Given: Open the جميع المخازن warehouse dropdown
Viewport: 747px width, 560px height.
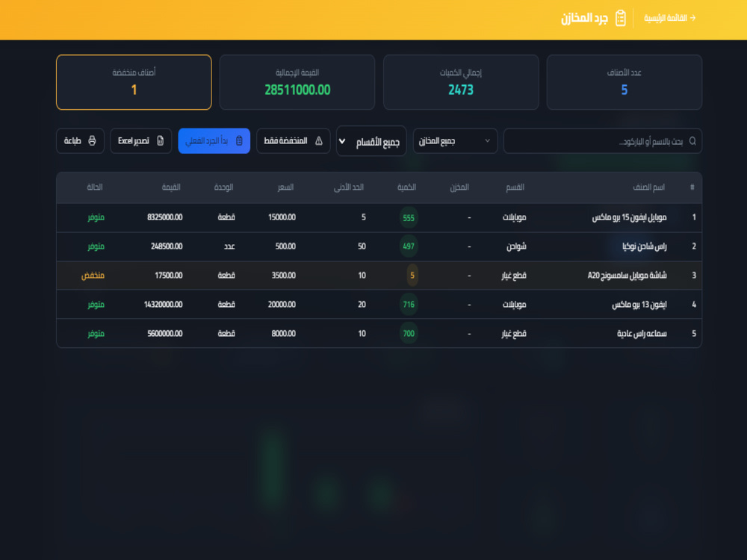Looking at the screenshot, I should [x=455, y=141].
